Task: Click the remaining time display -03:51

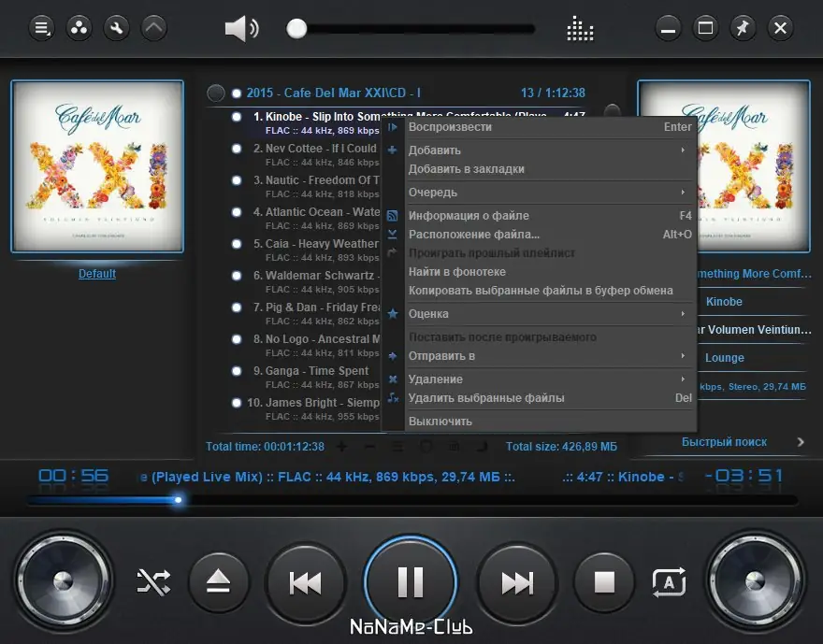Action: point(744,476)
